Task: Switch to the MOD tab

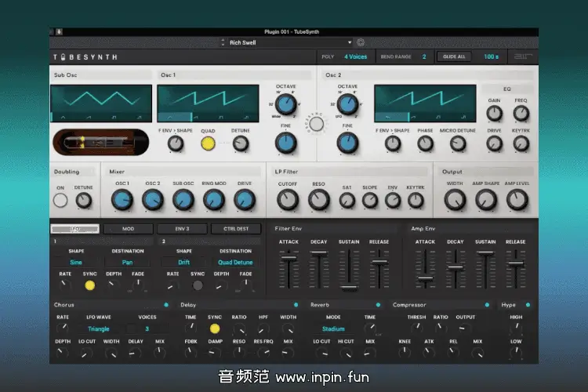Action: coord(128,229)
